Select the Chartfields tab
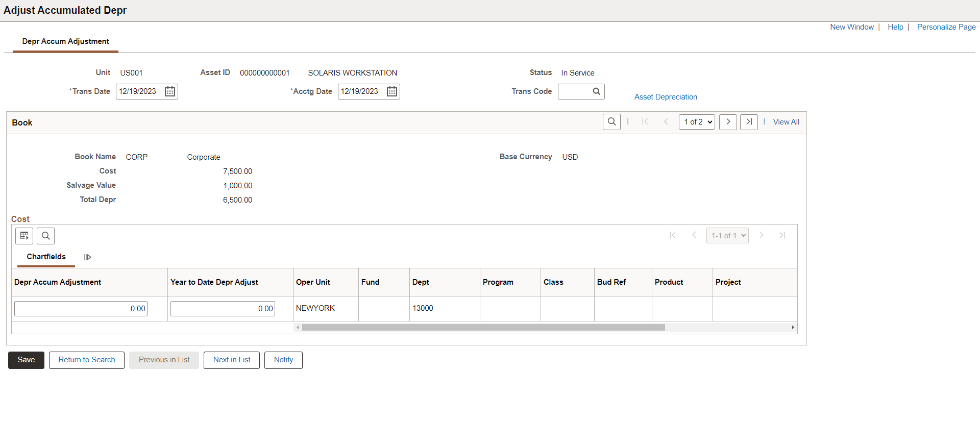Image resolution: width=980 pixels, height=423 pixels. [x=46, y=257]
